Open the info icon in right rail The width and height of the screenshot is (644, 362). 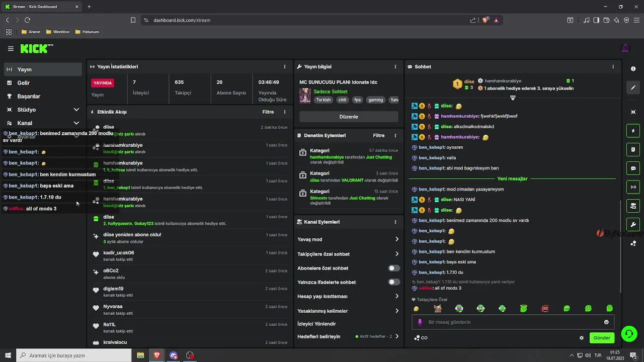pyautogui.click(x=633, y=69)
